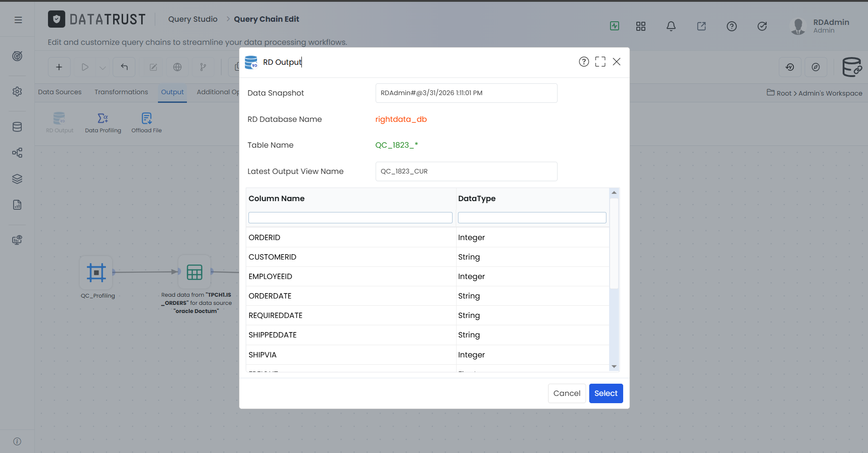Open the monitor settings icon in the left sidebar

pos(17,240)
